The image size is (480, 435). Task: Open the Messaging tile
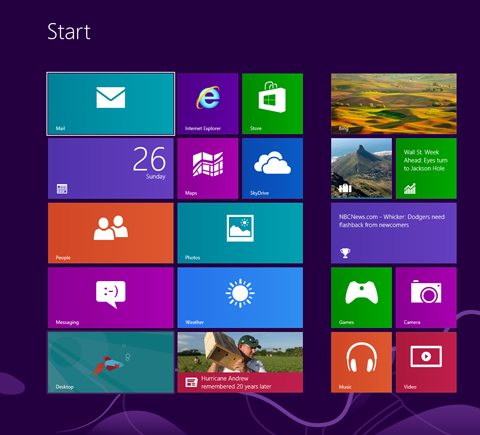pyautogui.click(x=111, y=298)
